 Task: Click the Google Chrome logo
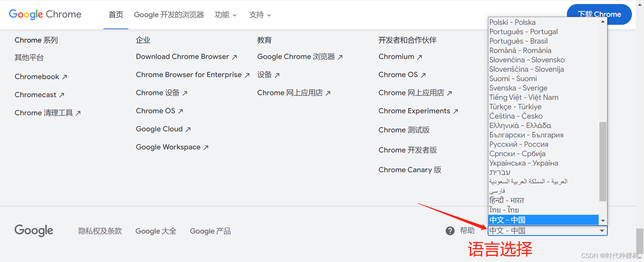point(45,14)
